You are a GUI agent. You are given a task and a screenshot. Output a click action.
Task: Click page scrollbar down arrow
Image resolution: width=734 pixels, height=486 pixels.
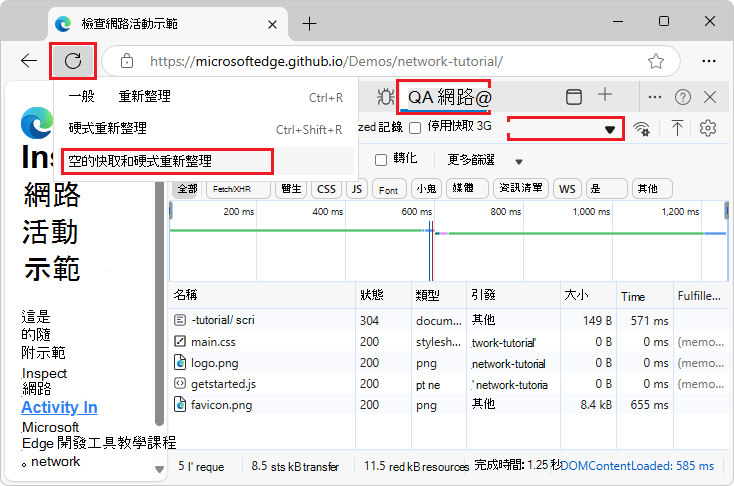[160, 469]
